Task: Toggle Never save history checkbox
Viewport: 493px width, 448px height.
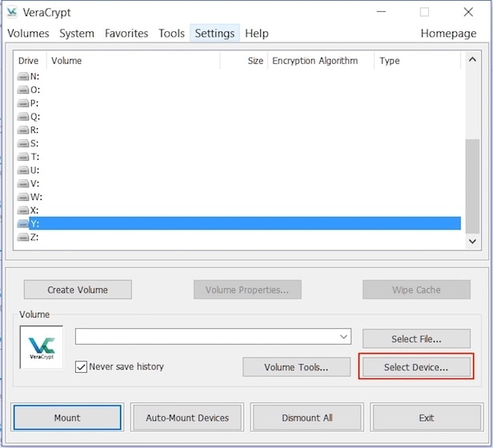Action: pyautogui.click(x=81, y=366)
